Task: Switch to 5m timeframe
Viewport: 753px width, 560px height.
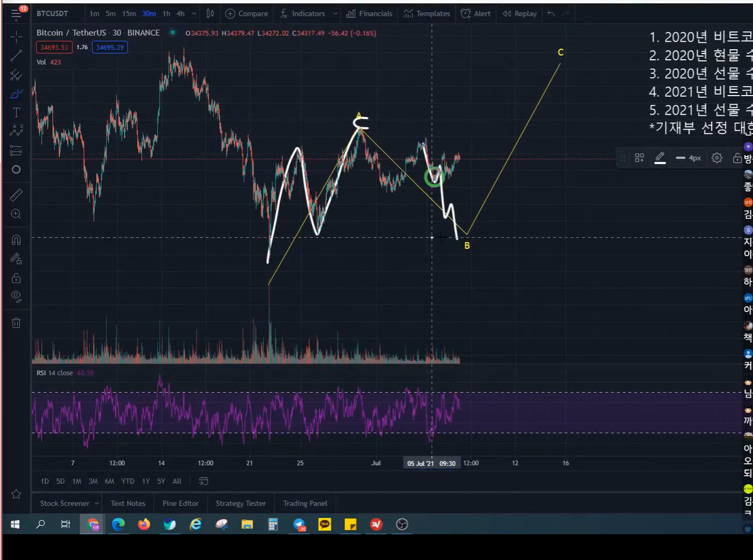Action: click(111, 13)
